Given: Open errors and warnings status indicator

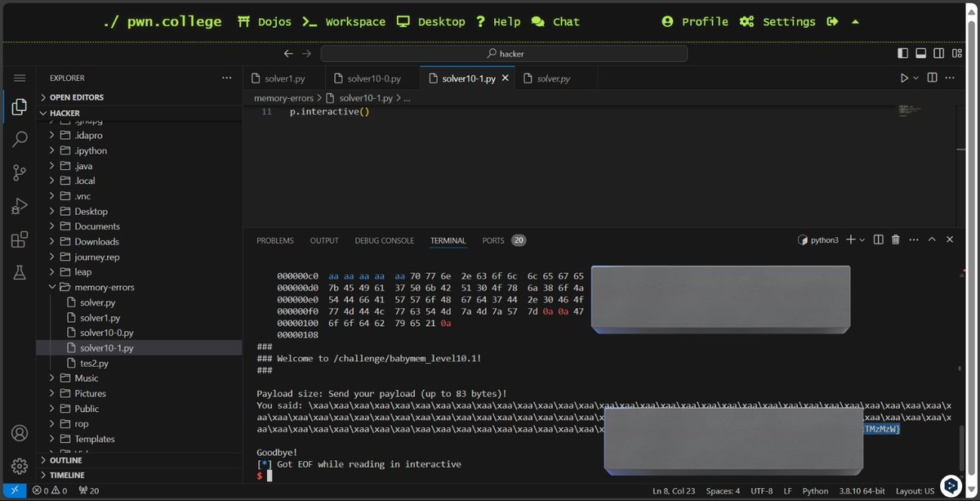Looking at the screenshot, I should click(x=50, y=490).
